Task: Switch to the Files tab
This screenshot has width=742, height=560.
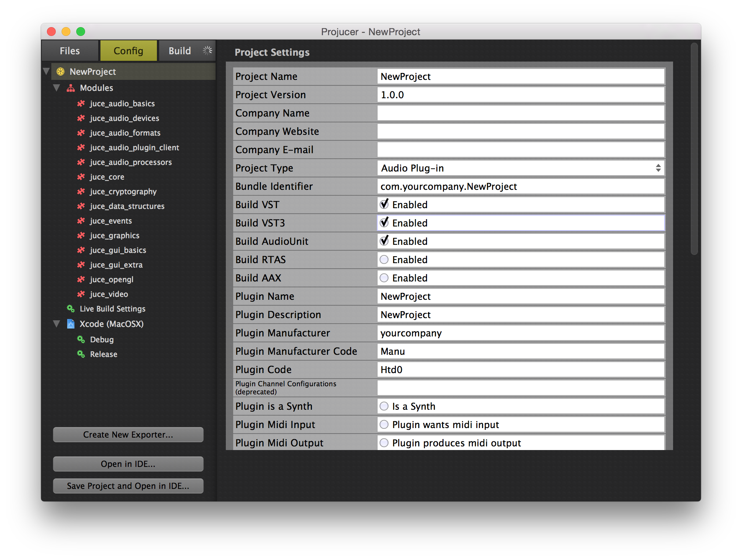Action: point(70,51)
